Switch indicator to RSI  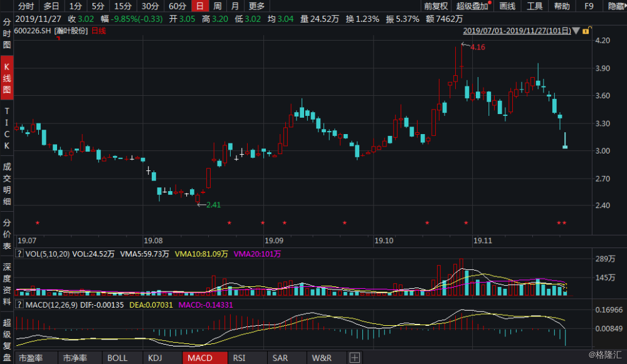click(x=239, y=358)
